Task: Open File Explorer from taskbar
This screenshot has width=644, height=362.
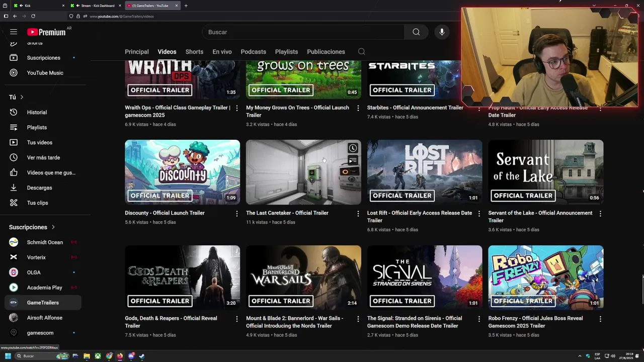Action: click(x=87, y=356)
